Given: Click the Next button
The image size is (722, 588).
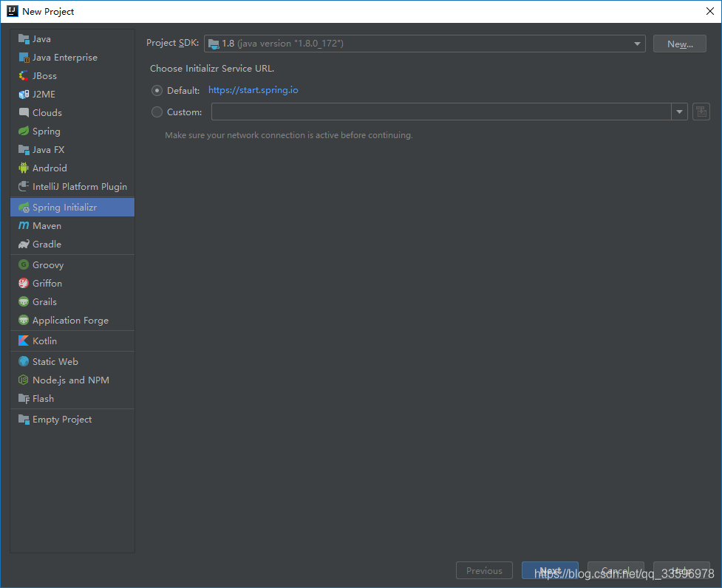Looking at the screenshot, I should click(550, 570).
